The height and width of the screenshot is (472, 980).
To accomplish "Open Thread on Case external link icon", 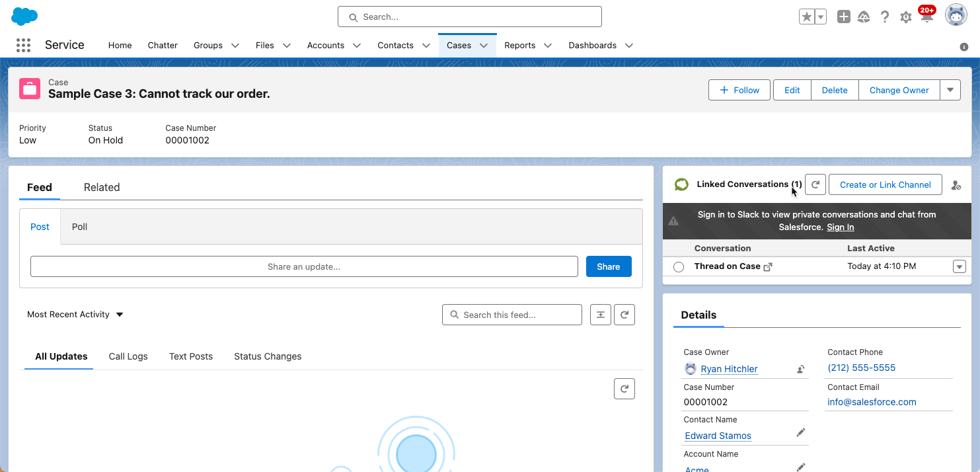I will [768, 267].
